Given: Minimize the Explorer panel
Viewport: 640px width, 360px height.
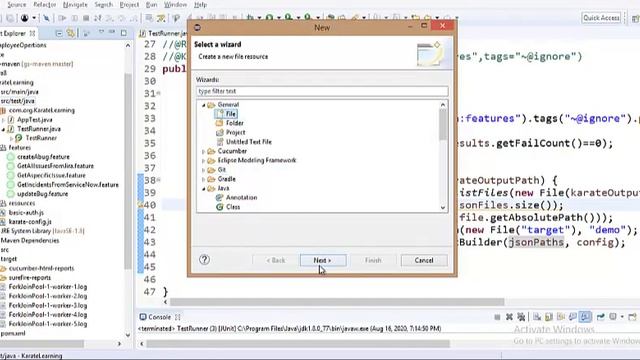Looking at the screenshot, I should point(112,32).
